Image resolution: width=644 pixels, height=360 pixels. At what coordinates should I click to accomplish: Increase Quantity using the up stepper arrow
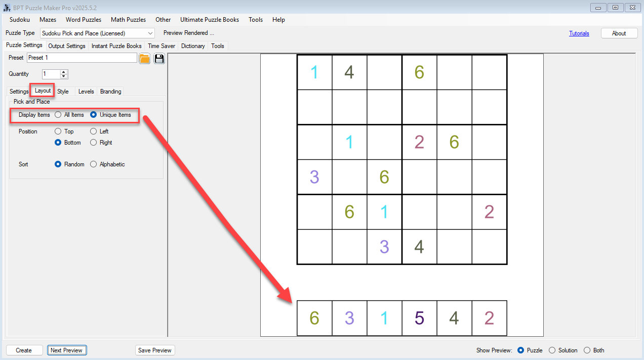(x=63, y=71)
